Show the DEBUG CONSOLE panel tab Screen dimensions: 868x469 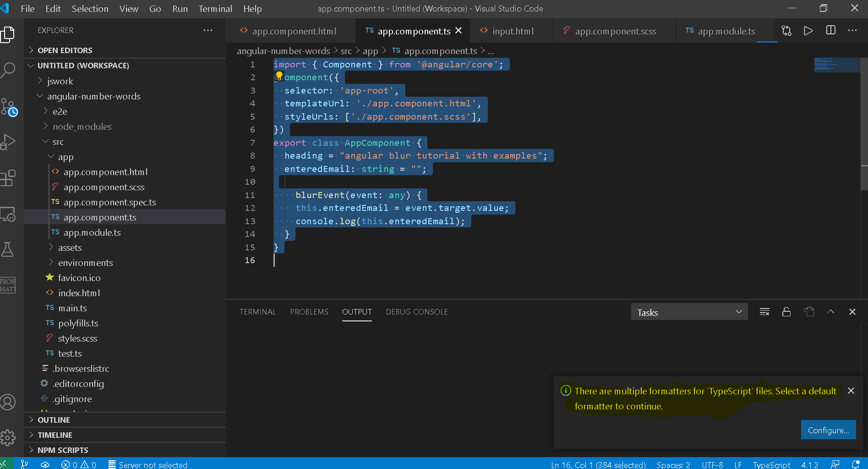click(x=417, y=312)
